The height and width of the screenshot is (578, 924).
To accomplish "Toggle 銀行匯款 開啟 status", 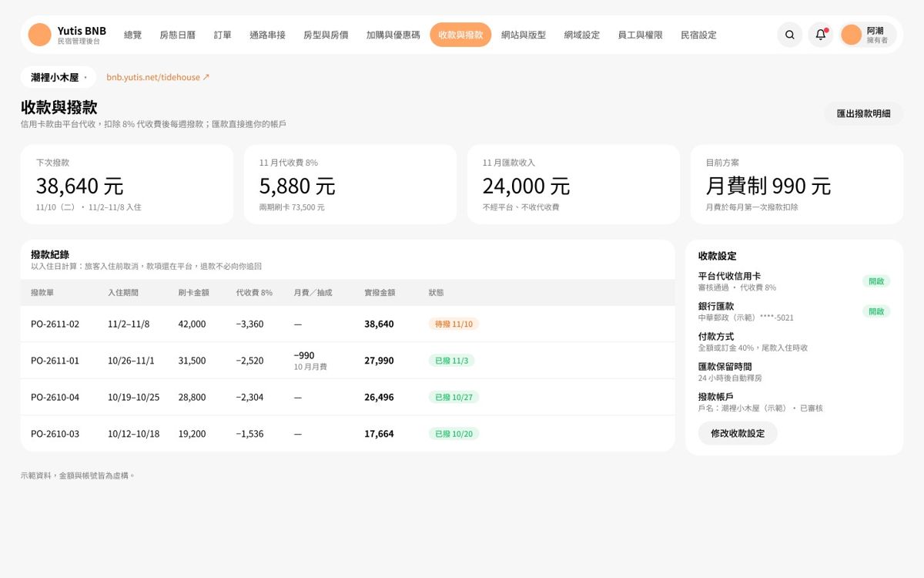I will click(876, 311).
